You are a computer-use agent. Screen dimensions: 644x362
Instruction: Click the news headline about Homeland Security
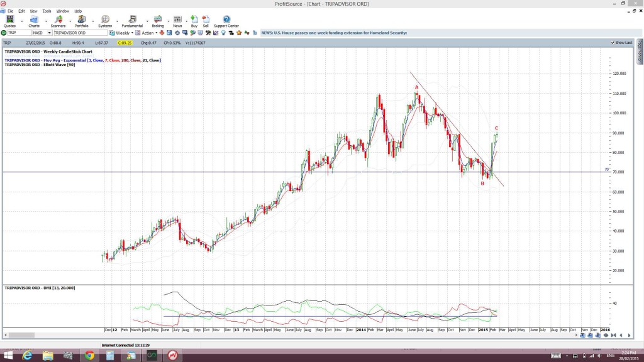coord(334,33)
